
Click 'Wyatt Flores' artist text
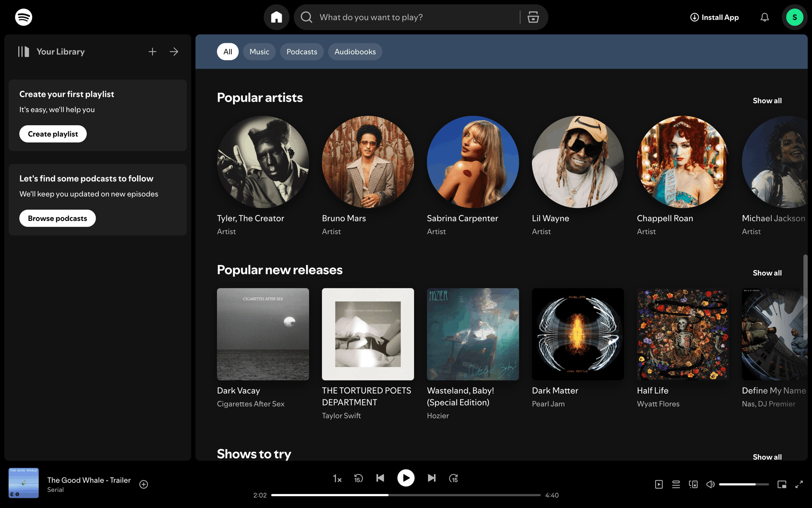point(658,404)
